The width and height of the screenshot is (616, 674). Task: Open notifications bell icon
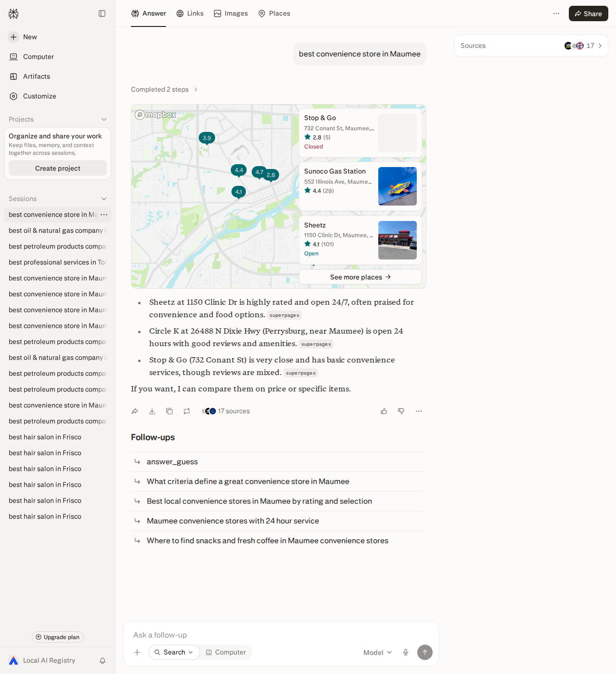pyautogui.click(x=103, y=661)
